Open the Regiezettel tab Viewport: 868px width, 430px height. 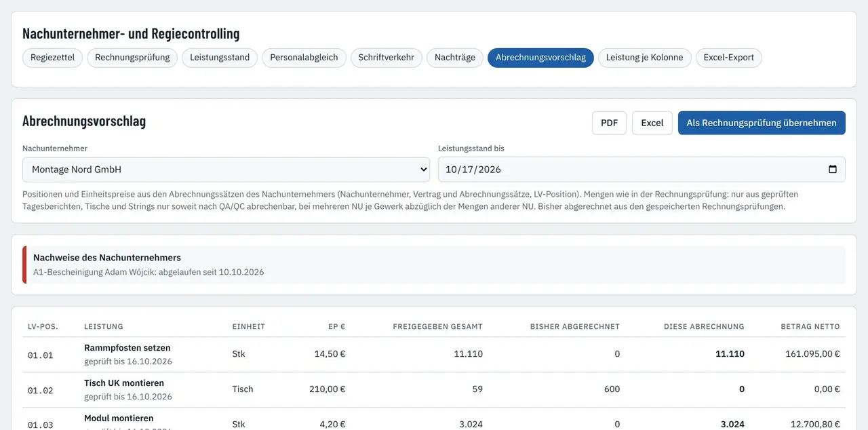coord(52,58)
